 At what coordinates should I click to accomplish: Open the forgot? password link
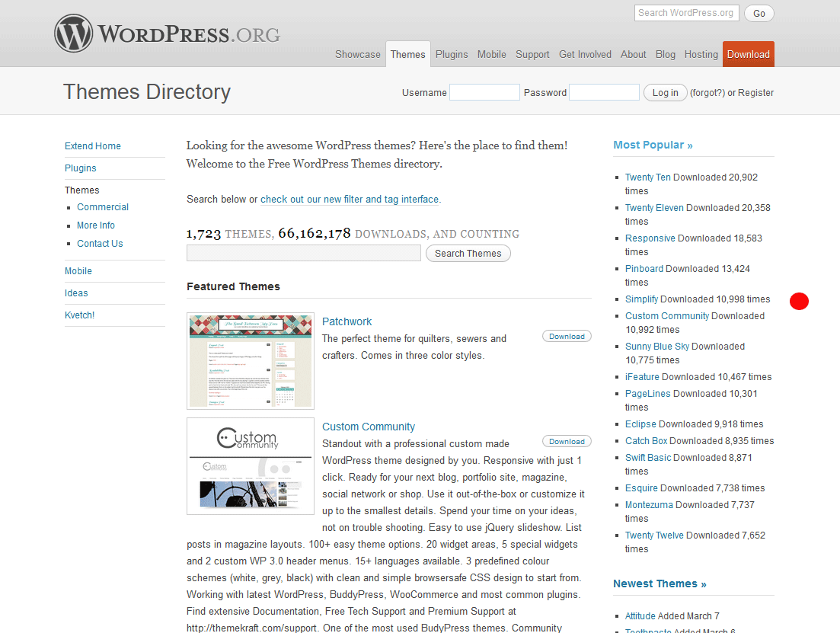pos(707,93)
